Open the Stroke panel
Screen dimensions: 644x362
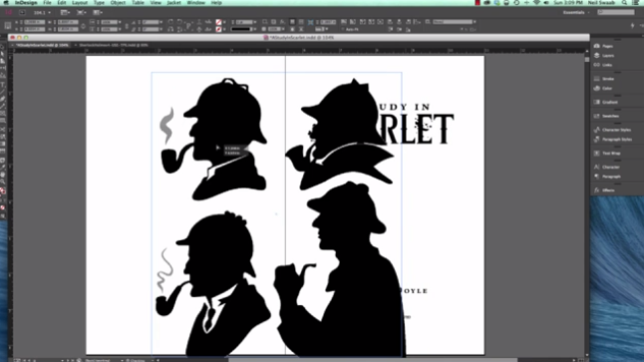point(604,79)
